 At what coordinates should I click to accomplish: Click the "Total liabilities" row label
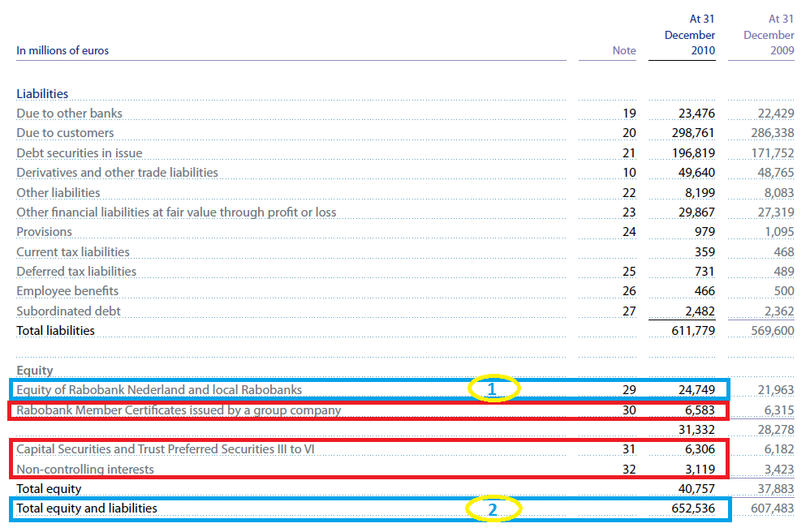coord(56,331)
